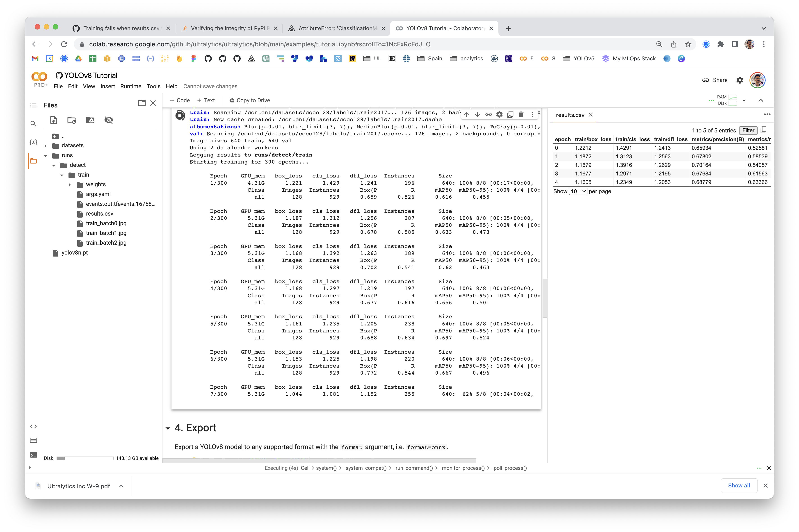
Task: Open the table of contents panel
Action: [x=33, y=105]
